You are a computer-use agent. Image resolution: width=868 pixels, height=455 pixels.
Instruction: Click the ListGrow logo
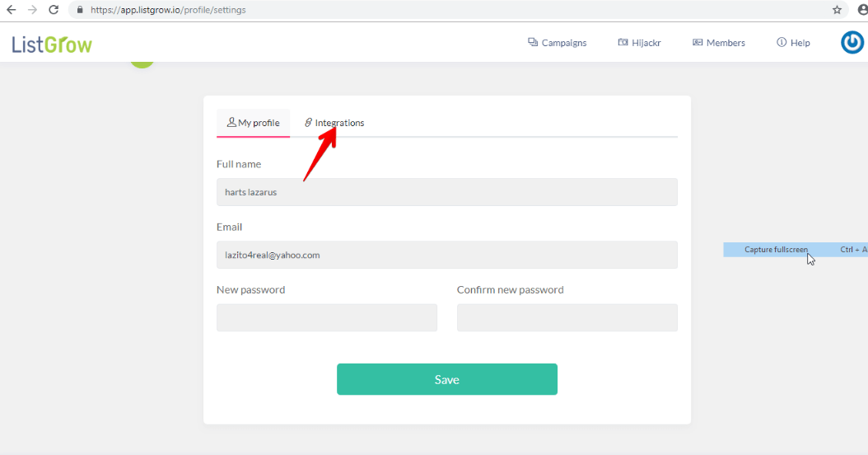point(52,45)
